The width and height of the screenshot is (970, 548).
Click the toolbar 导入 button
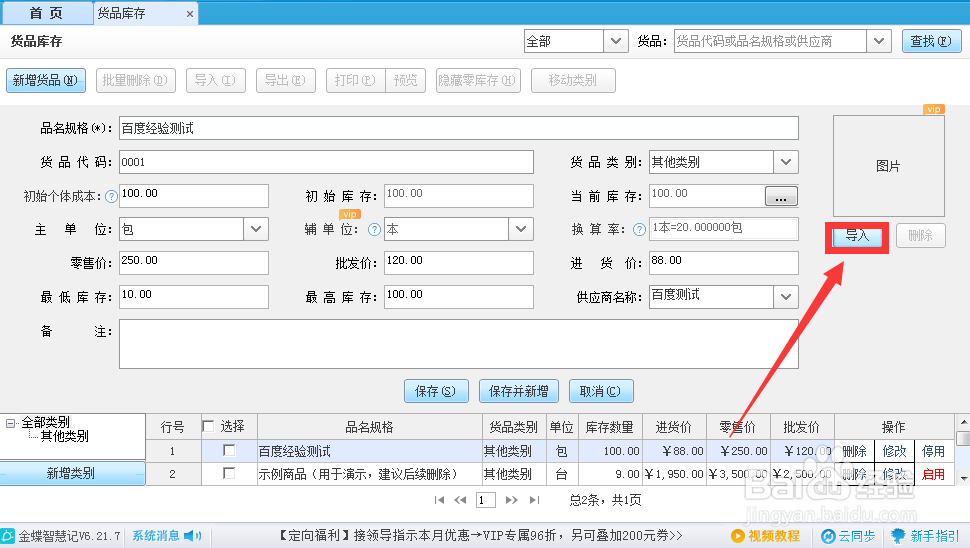coord(215,80)
